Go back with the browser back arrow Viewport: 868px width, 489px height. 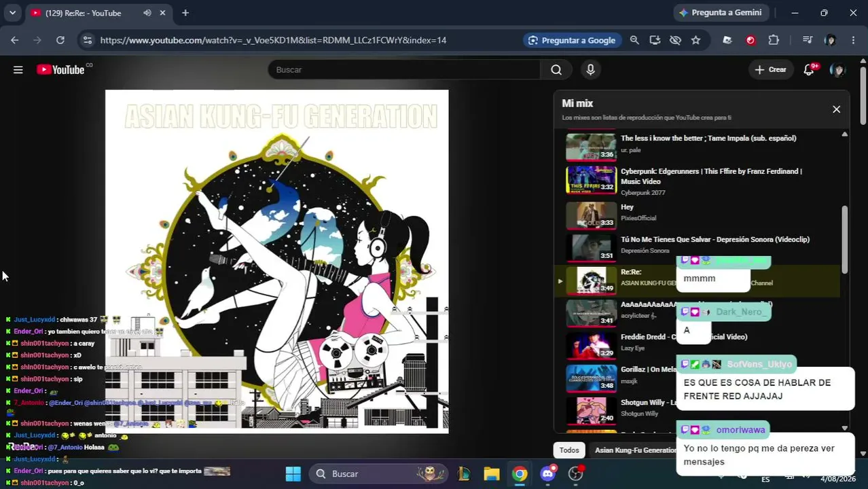[x=14, y=40]
